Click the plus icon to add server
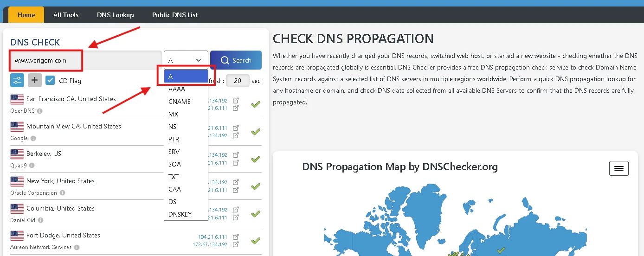 coord(35,80)
